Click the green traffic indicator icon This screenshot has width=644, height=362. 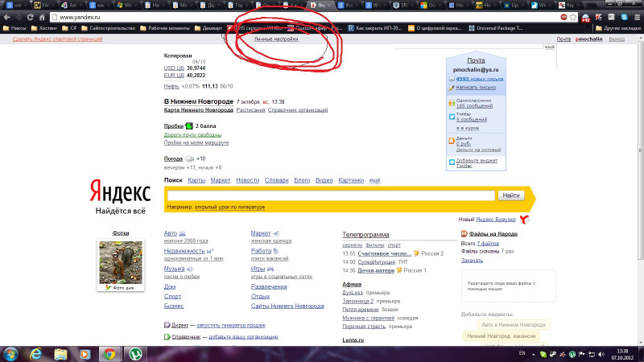pyautogui.click(x=189, y=126)
